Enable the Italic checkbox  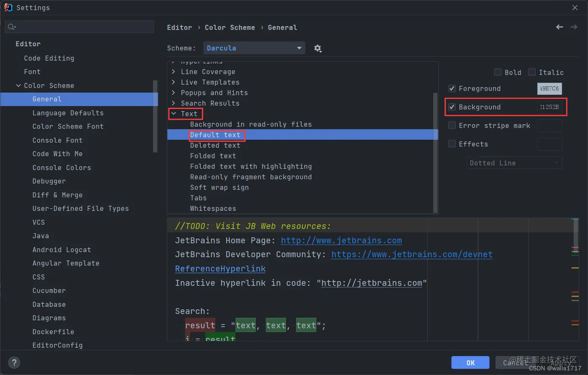(532, 72)
